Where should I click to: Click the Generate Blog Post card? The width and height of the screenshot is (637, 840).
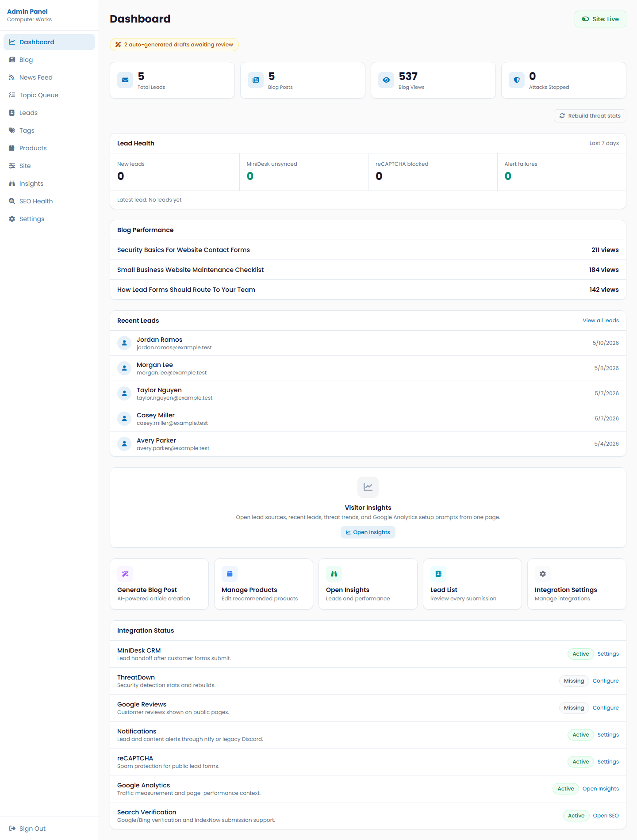click(159, 584)
